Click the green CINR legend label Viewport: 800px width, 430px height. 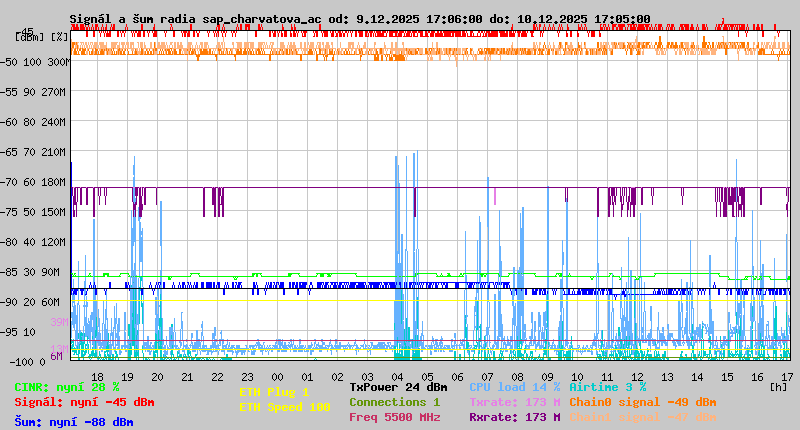[67, 387]
